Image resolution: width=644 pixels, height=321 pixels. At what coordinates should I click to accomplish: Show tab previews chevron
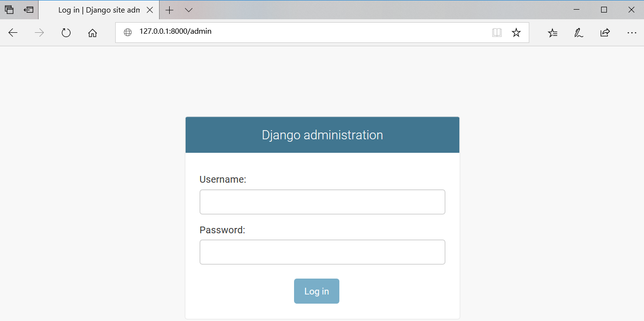[189, 10]
